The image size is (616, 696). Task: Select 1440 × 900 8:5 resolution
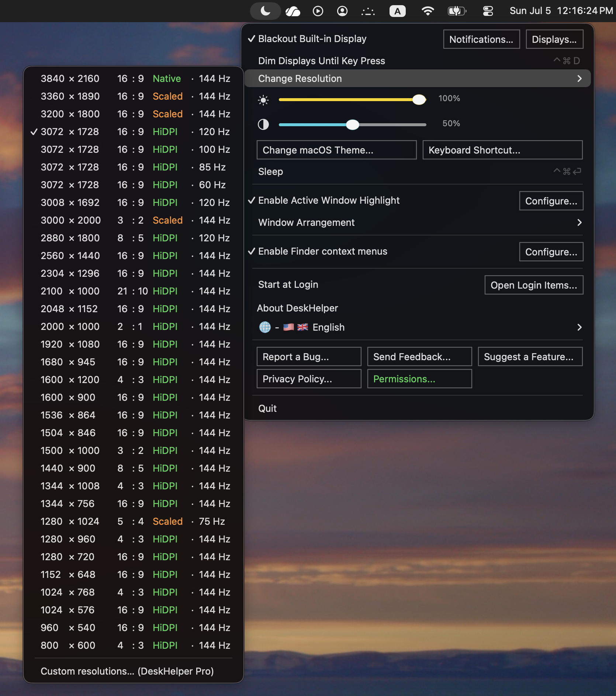(x=134, y=468)
